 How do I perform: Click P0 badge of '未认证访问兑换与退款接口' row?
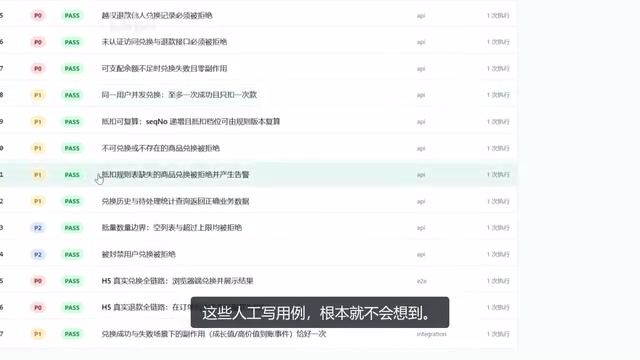38,42
